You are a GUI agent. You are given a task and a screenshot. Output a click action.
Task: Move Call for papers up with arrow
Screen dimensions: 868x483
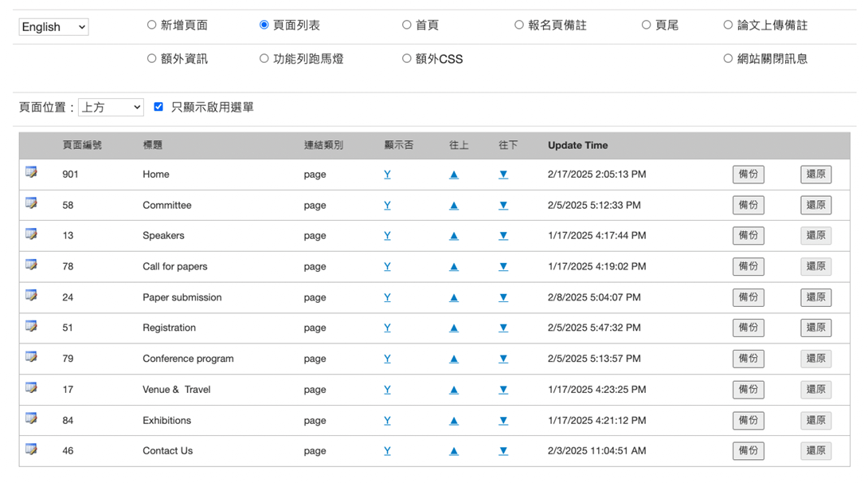[x=454, y=267]
